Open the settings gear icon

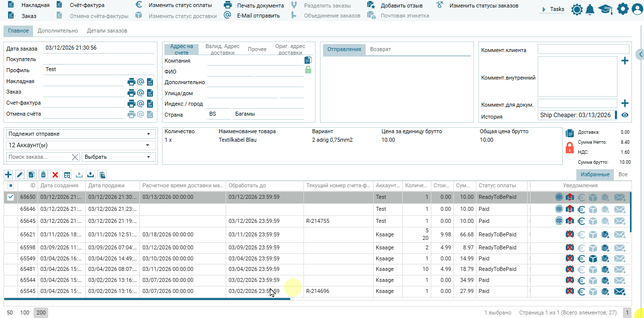click(622, 9)
